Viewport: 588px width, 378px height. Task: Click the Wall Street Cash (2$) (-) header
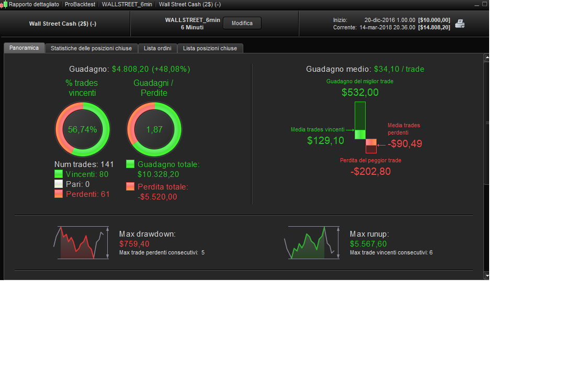tap(63, 24)
